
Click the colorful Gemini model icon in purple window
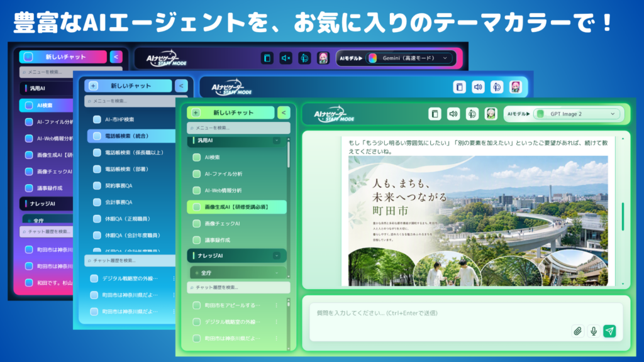pyautogui.click(x=372, y=58)
